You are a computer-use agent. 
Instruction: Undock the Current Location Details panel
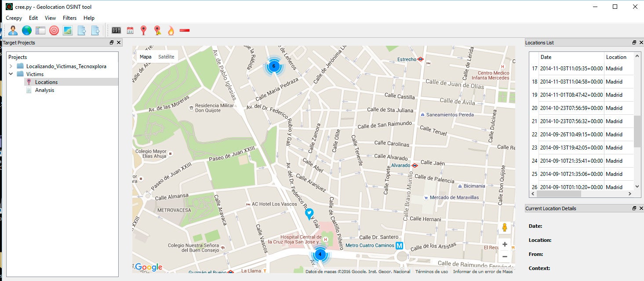coord(634,208)
